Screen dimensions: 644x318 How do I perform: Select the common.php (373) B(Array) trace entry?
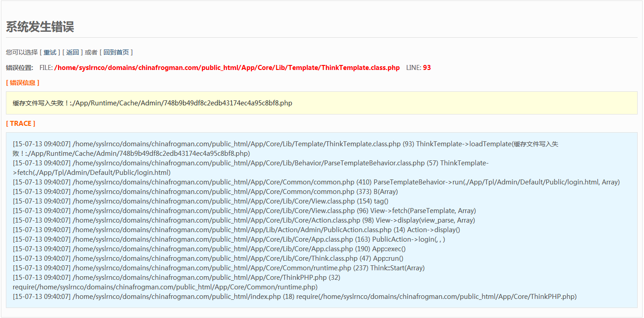[x=205, y=192]
